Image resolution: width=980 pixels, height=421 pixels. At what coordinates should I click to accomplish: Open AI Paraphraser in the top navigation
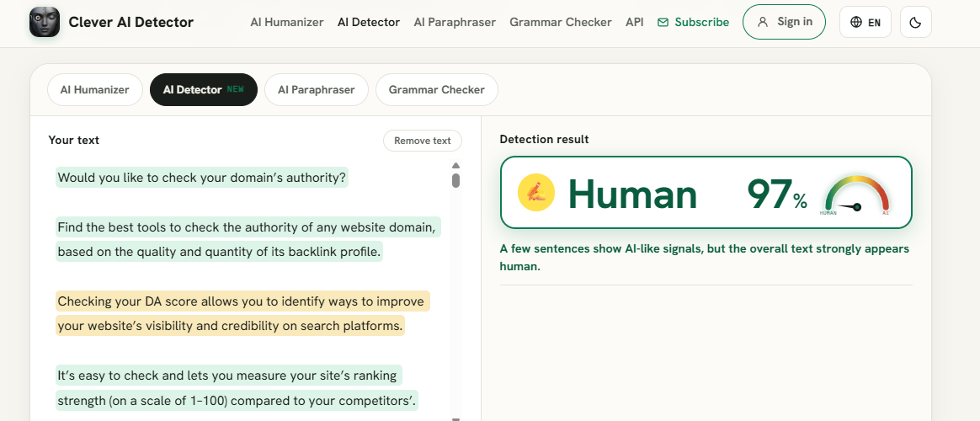pos(455,22)
